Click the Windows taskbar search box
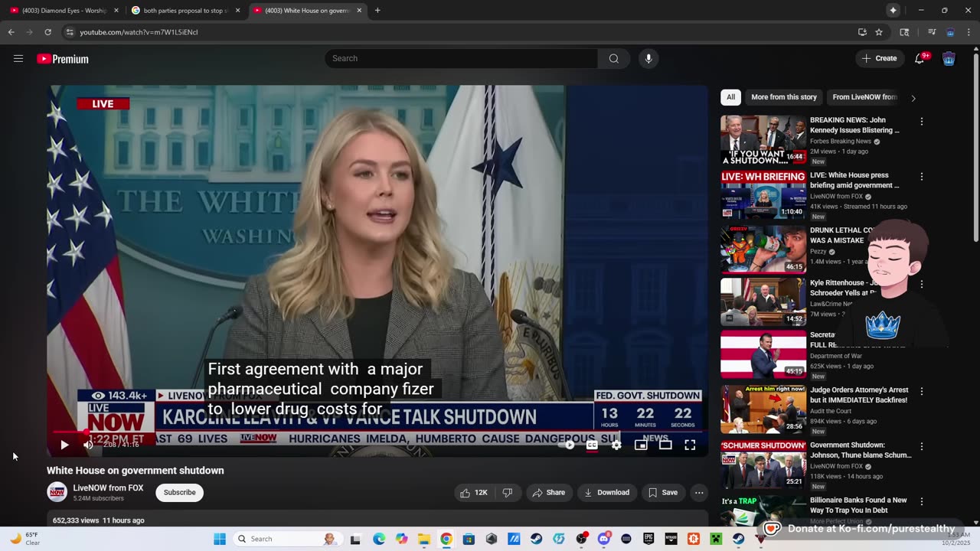Screen dimensions: 980x551 click(288, 539)
